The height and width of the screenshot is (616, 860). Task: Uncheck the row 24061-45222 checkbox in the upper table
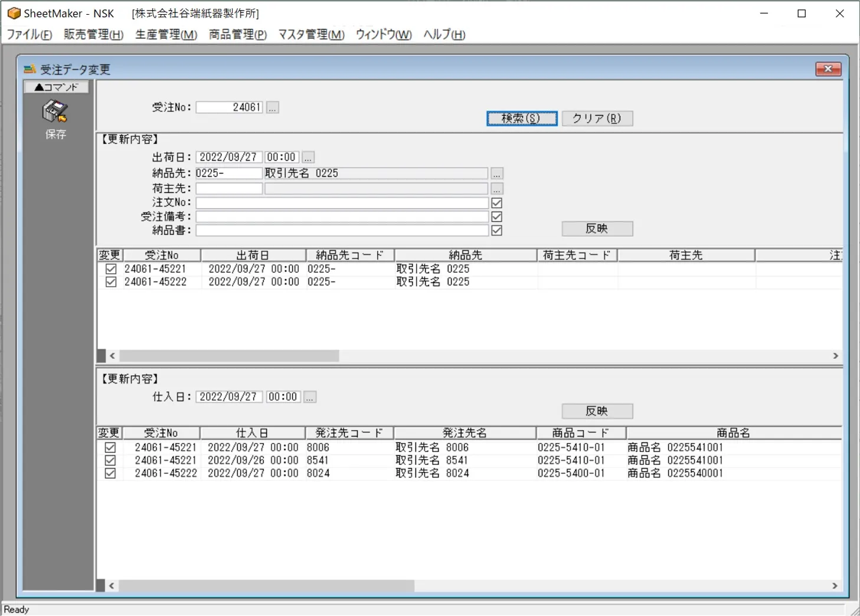click(x=110, y=282)
